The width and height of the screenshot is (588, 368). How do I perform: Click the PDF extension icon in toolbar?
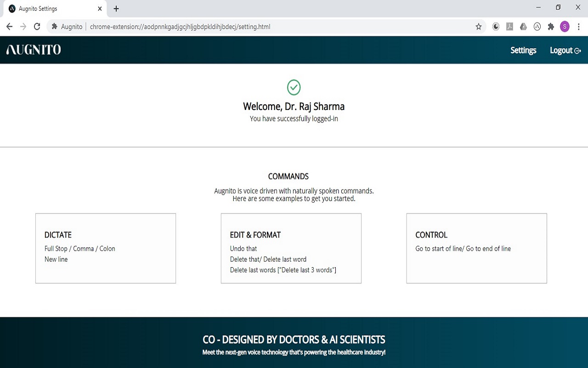point(509,27)
